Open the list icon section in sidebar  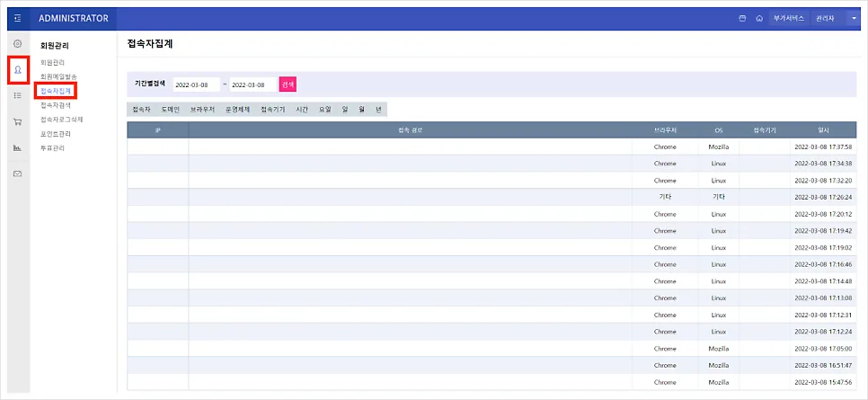18,95
